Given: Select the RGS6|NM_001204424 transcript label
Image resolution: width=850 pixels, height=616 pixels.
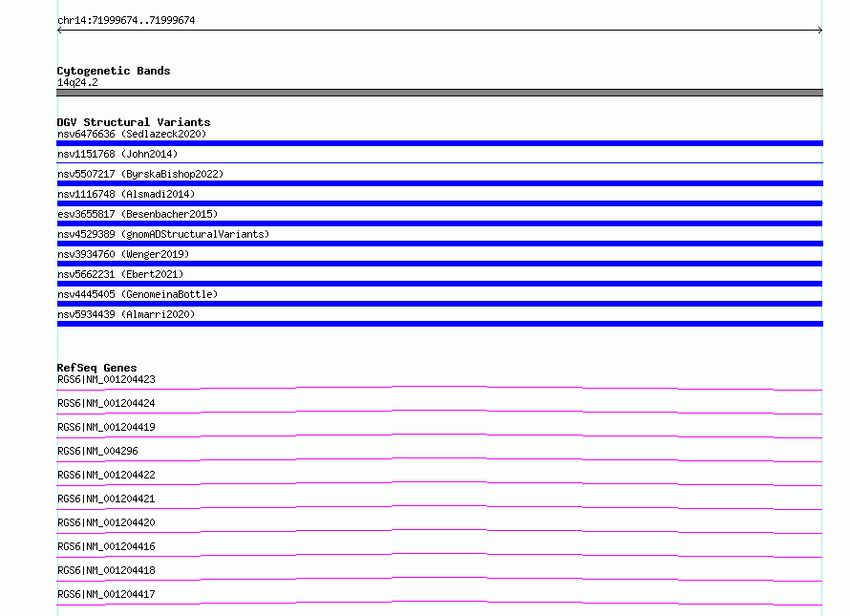Looking at the screenshot, I should coord(106,403).
